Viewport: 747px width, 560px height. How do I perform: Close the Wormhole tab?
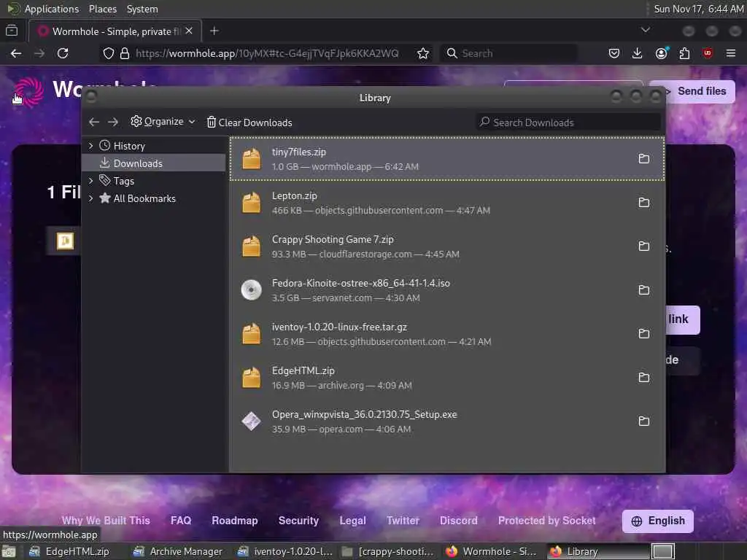click(x=189, y=31)
